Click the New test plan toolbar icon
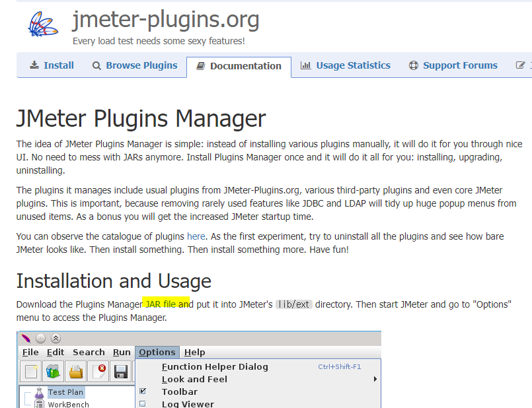The width and height of the screenshot is (532, 408). [x=31, y=372]
